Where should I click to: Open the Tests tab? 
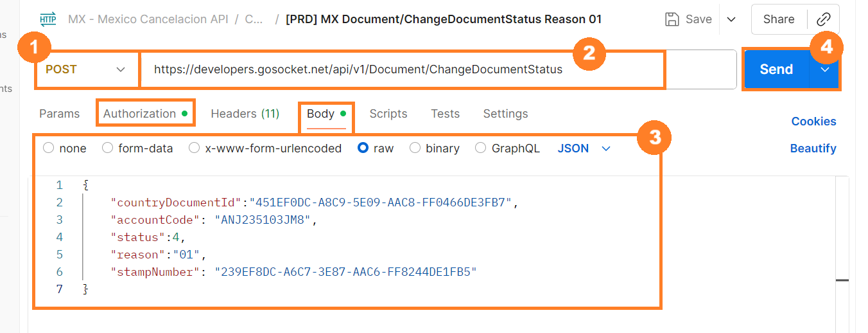pyautogui.click(x=445, y=114)
